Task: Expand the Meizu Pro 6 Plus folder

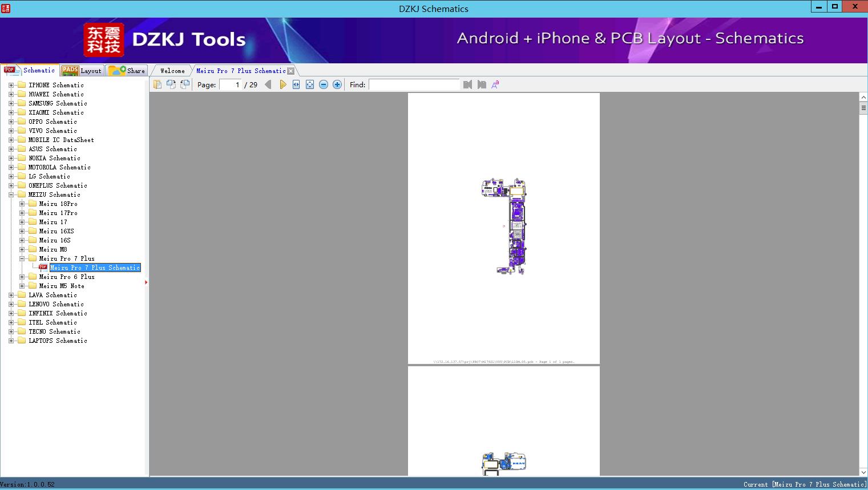Action: [22, 277]
